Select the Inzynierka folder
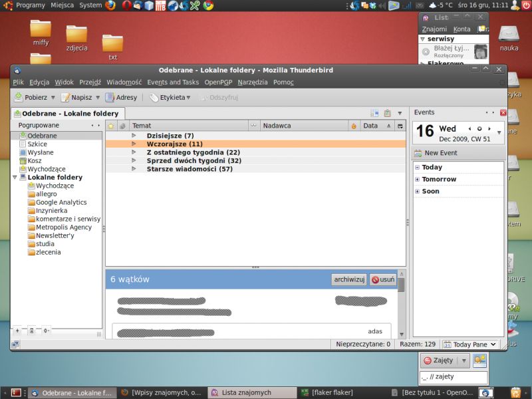Viewport: 532px width, 399px height. 47,210
